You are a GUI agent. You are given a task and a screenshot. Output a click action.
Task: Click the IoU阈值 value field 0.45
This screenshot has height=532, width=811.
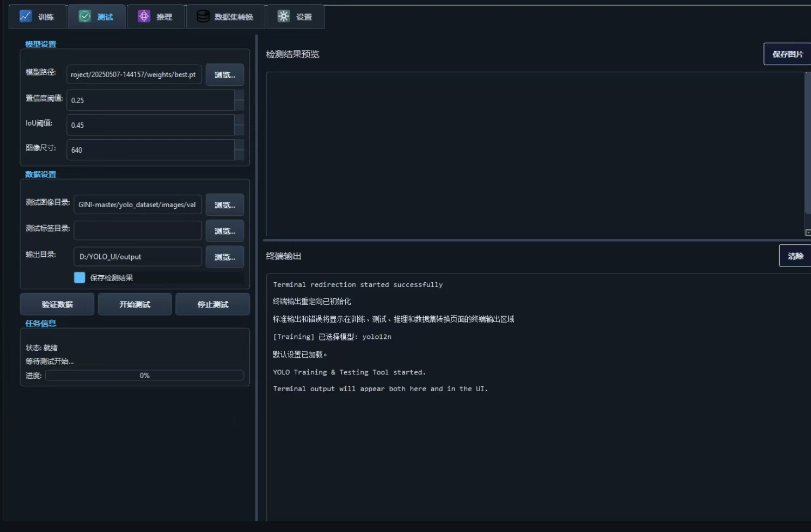151,125
